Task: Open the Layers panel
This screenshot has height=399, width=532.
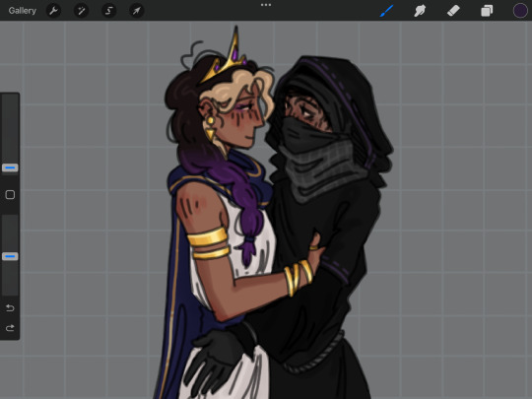Action: (x=487, y=11)
